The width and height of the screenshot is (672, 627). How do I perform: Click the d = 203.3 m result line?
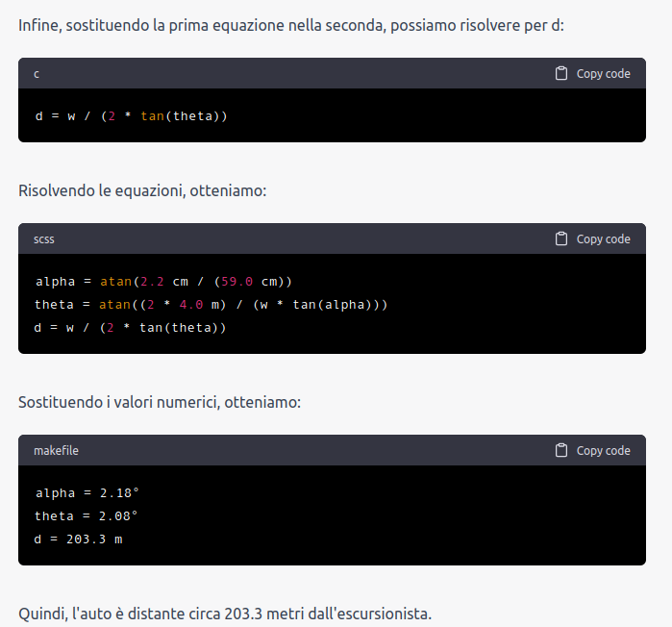[79, 539]
